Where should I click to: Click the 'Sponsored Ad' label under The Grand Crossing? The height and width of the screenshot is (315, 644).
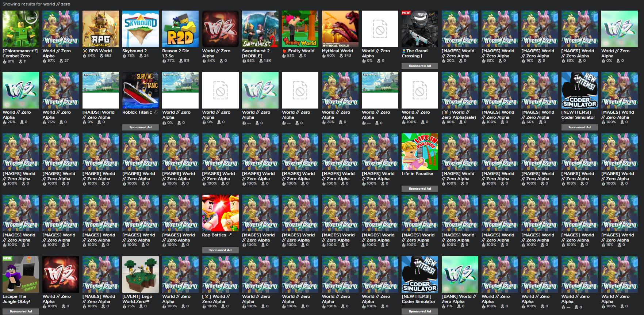pos(420,66)
